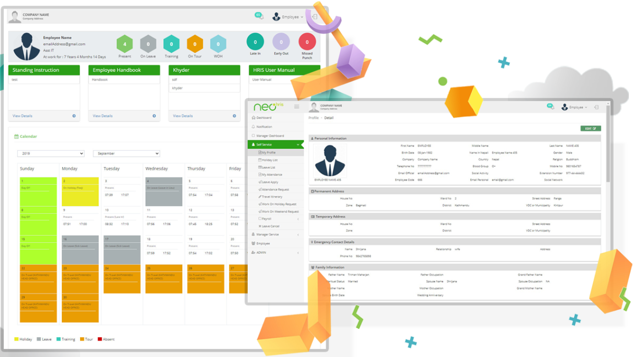644x357 pixels.
Task: Select September 16 sick leave cell
Action: coord(80,250)
